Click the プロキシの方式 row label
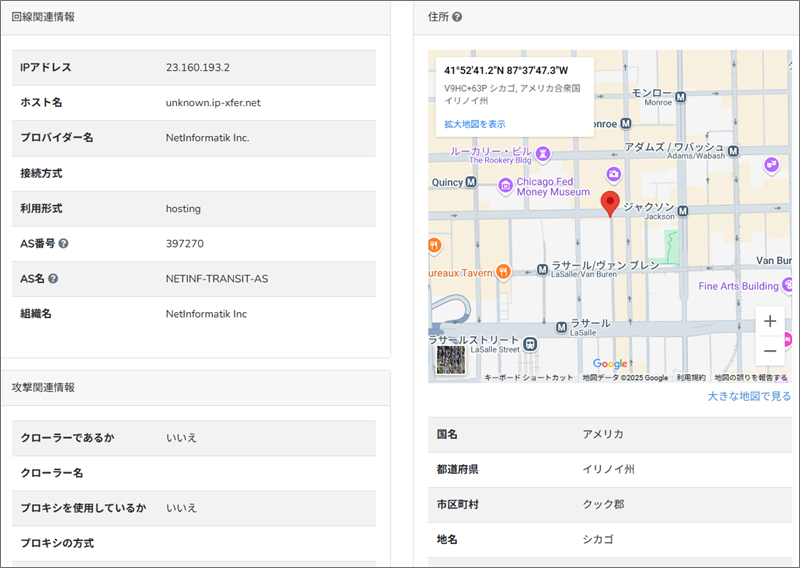The image size is (800, 568). click(57, 543)
